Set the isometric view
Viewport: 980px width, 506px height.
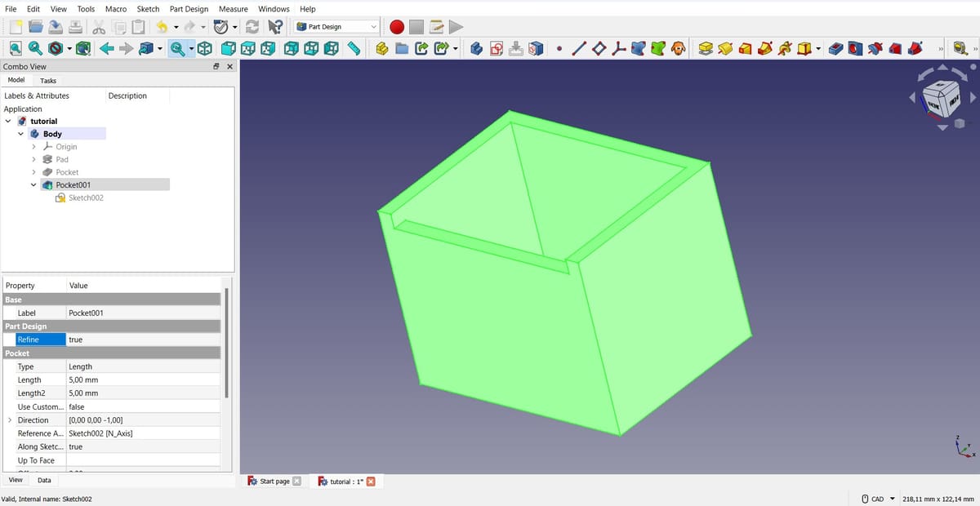pyautogui.click(x=205, y=49)
